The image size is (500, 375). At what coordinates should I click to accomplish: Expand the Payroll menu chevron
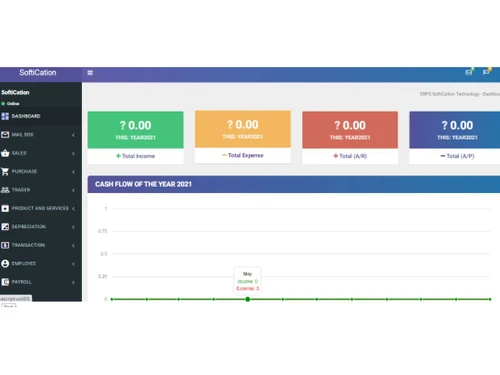click(73, 282)
